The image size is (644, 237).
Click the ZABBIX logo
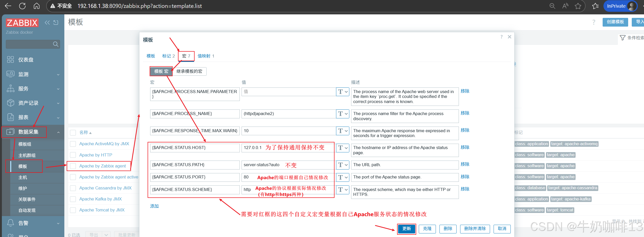pyautogui.click(x=22, y=23)
